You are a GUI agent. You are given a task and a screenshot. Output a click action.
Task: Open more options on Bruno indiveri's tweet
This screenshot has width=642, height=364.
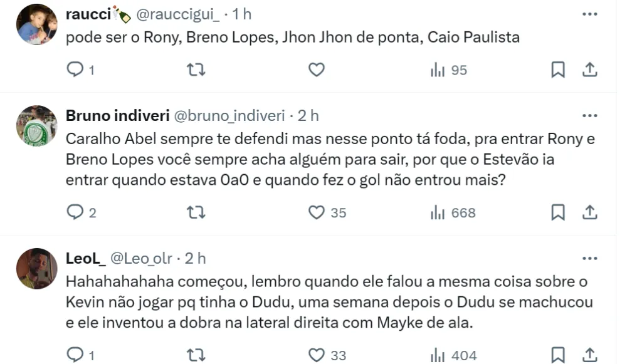589,116
